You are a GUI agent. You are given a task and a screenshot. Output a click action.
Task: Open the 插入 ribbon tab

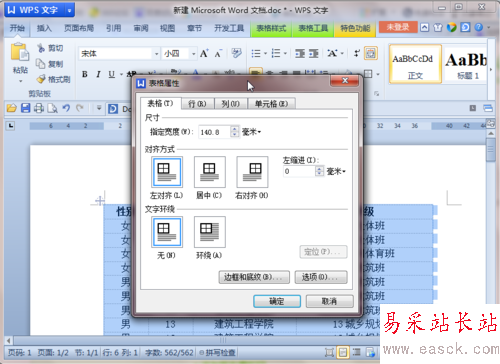44,28
